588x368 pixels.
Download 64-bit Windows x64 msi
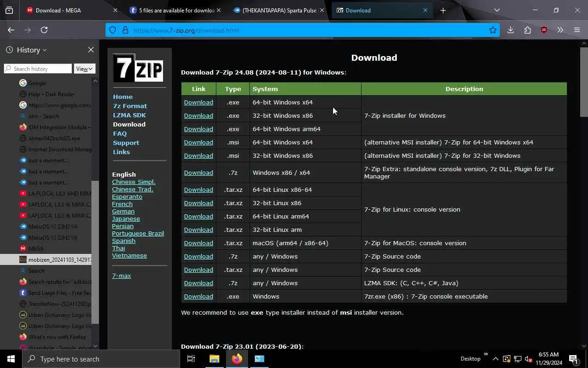(198, 142)
